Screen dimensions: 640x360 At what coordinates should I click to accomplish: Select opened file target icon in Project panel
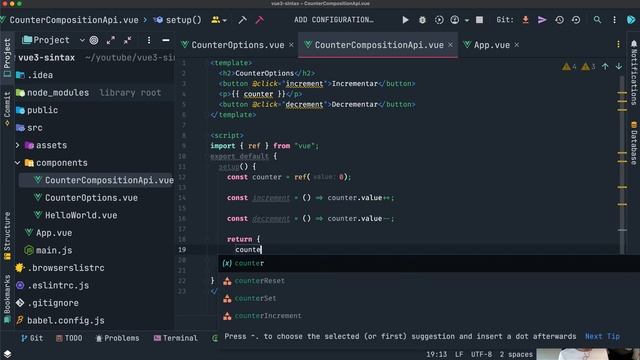pos(94,40)
